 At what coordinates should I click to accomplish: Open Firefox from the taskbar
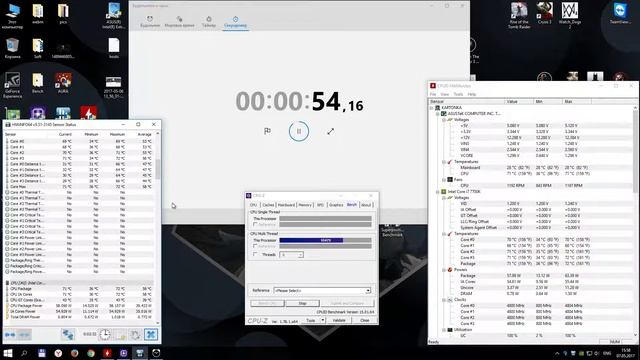(74, 353)
